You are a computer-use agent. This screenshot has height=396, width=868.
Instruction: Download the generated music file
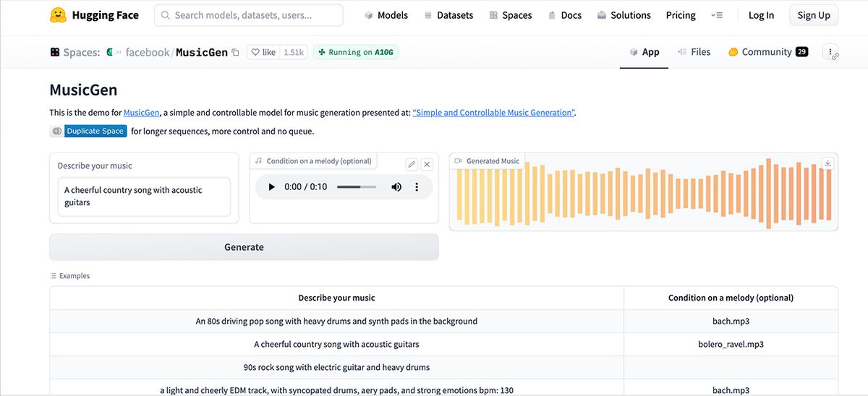[828, 163]
